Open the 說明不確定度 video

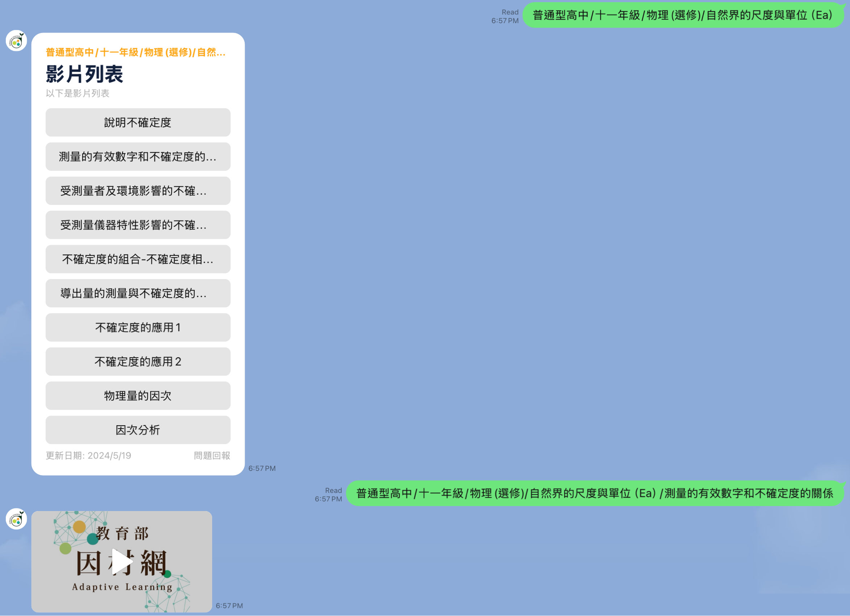(x=138, y=123)
